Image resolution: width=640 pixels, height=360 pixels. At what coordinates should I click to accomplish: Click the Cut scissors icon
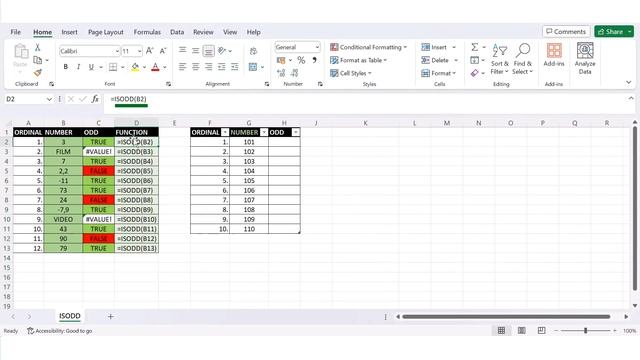pos(38,47)
